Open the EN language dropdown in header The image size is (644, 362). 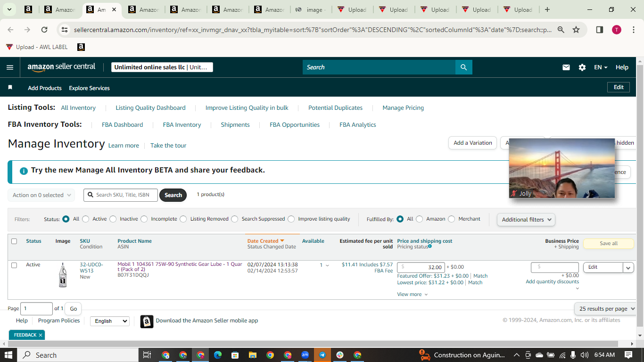click(601, 67)
